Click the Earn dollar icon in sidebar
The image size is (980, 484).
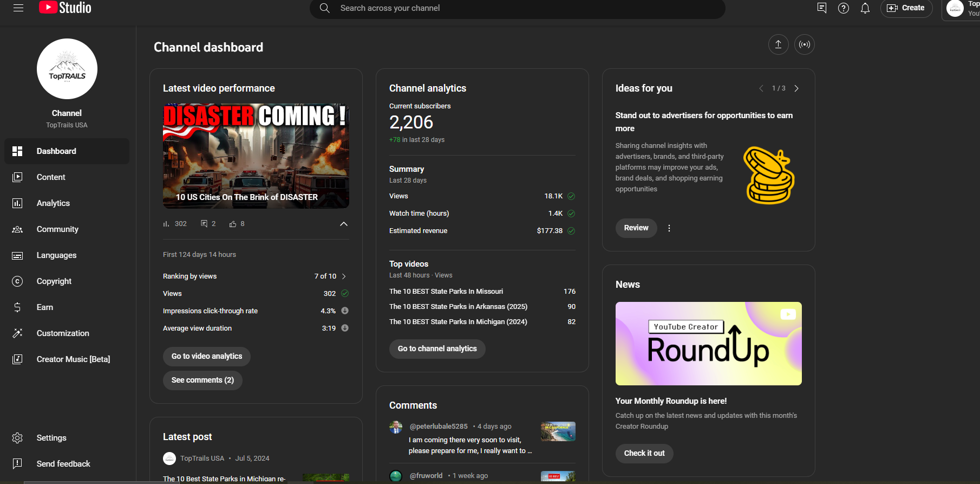[x=17, y=307]
